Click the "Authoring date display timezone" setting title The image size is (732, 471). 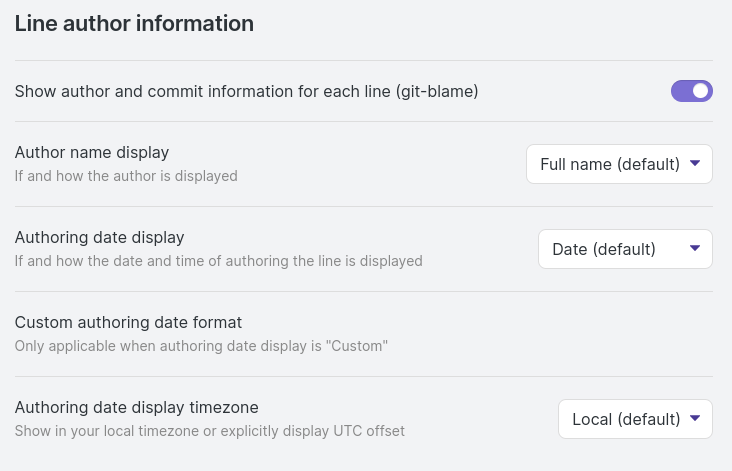pyautogui.click(x=136, y=407)
